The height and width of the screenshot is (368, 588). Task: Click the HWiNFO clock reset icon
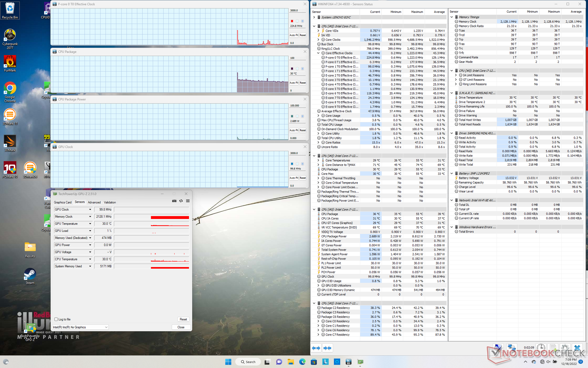541,348
